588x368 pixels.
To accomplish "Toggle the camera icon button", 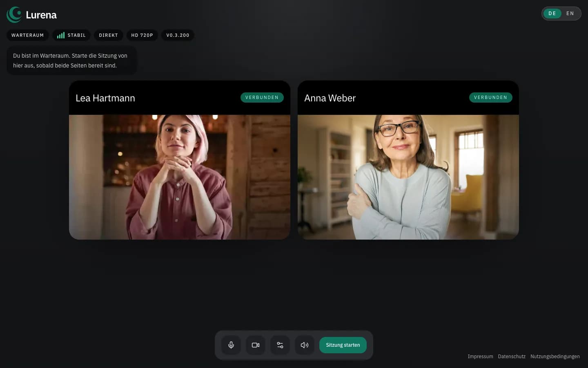I will [x=256, y=345].
